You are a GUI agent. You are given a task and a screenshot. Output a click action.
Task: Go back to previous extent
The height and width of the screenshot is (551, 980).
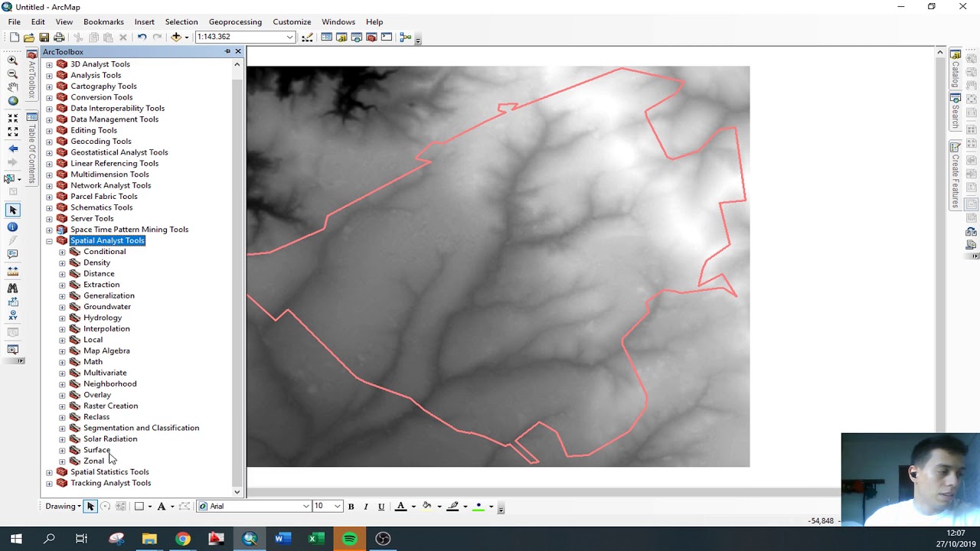[x=12, y=148]
